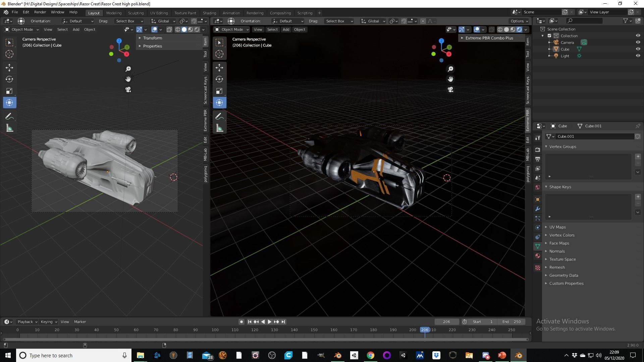
Task: Pick the Select Box tool in left viewport
Action: coord(9,42)
